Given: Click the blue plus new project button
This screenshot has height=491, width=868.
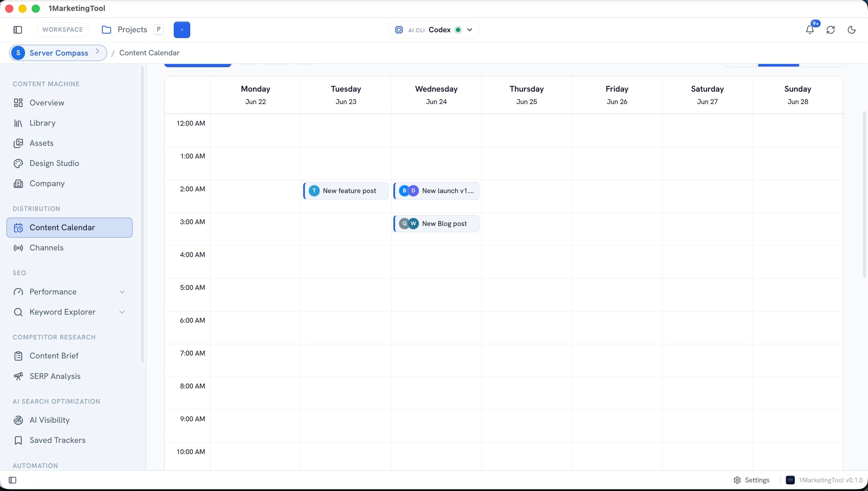Looking at the screenshot, I should pyautogui.click(x=182, y=30).
